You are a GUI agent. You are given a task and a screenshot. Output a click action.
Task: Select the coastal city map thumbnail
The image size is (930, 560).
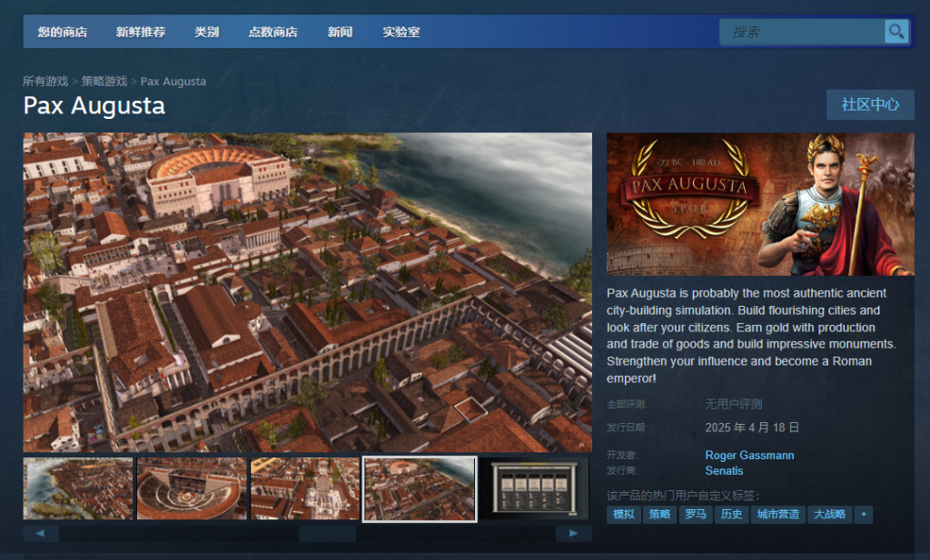[x=78, y=489]
